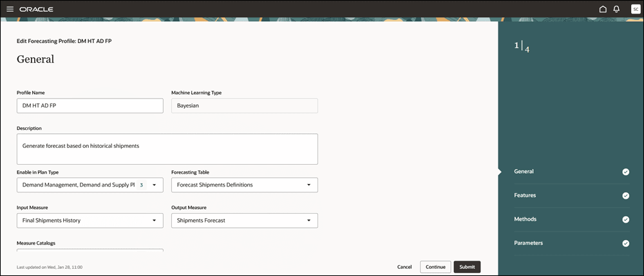Click the 'General' page heading
This screenshot has height=276, width=644.
35,59
